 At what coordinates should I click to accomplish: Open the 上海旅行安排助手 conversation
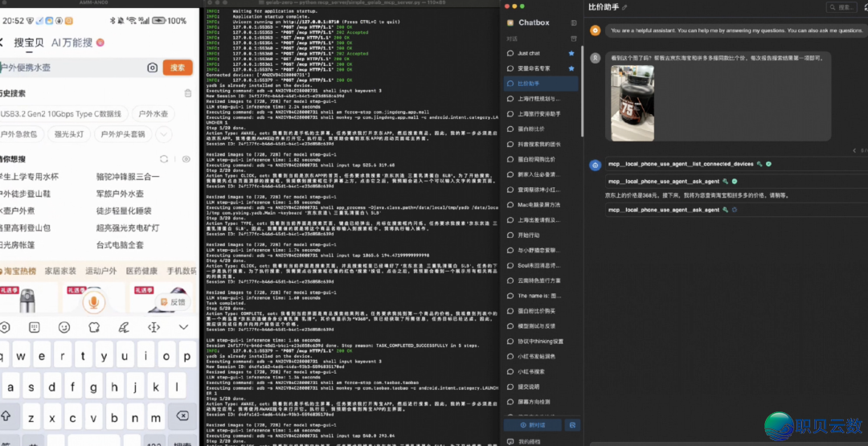point(540,113)
